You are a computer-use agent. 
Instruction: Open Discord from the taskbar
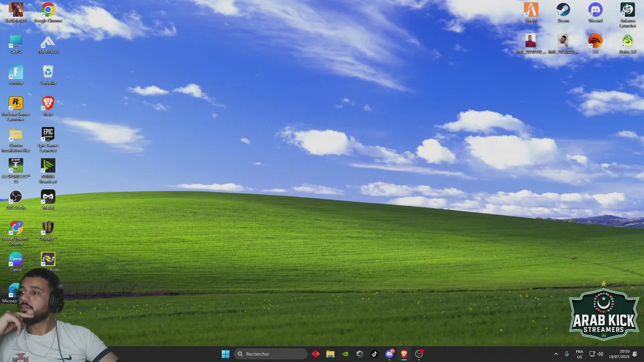389,354
